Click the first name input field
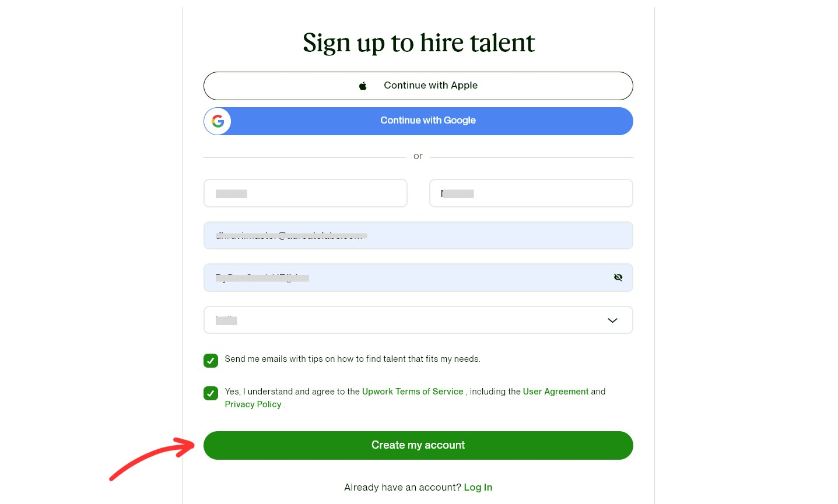This screenshot has width=838, height=504. 305,193
